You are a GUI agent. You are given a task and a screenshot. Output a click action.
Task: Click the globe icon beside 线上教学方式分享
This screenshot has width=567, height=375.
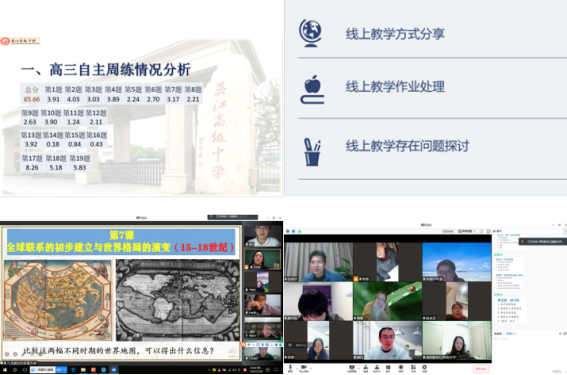pos(310,33)
